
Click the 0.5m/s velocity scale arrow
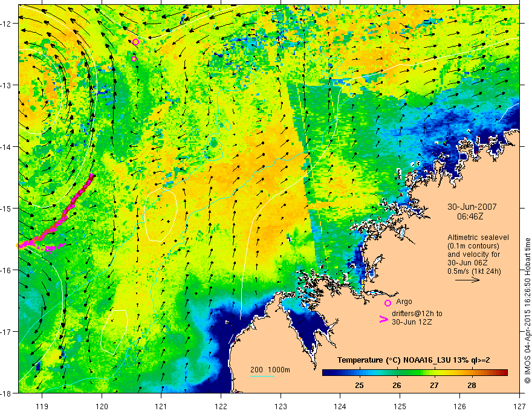(467, 280)
